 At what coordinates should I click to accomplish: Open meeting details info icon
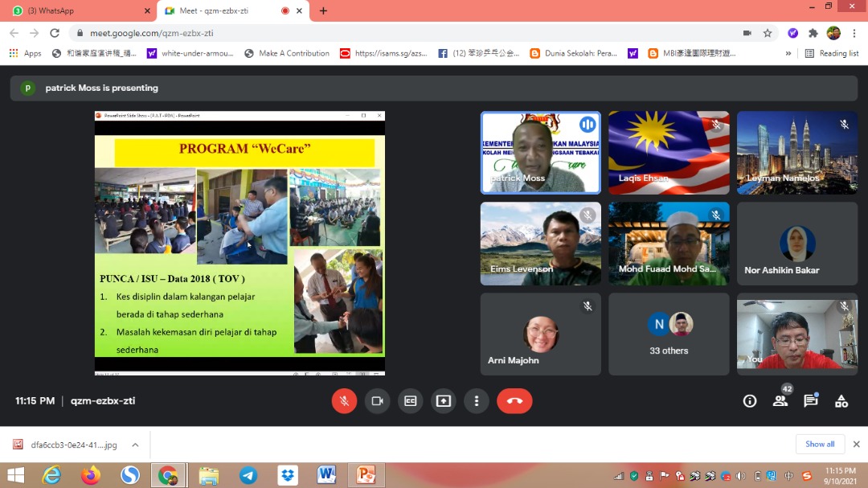(750, 401)
